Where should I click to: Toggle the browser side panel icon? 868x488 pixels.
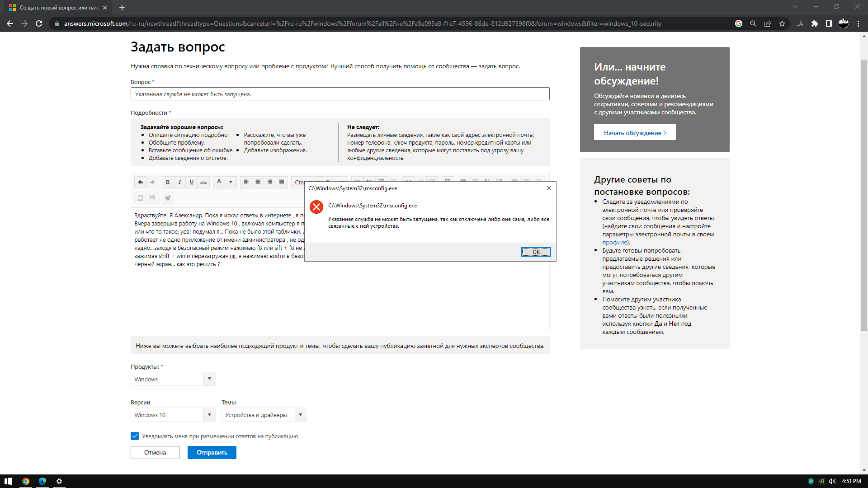(829, 23)
